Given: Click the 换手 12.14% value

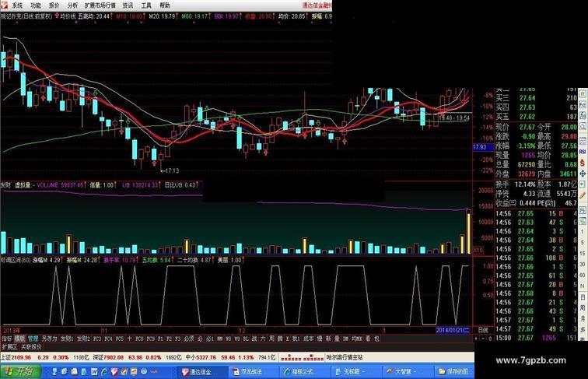Looking at the screenshot, I should 525,184.
